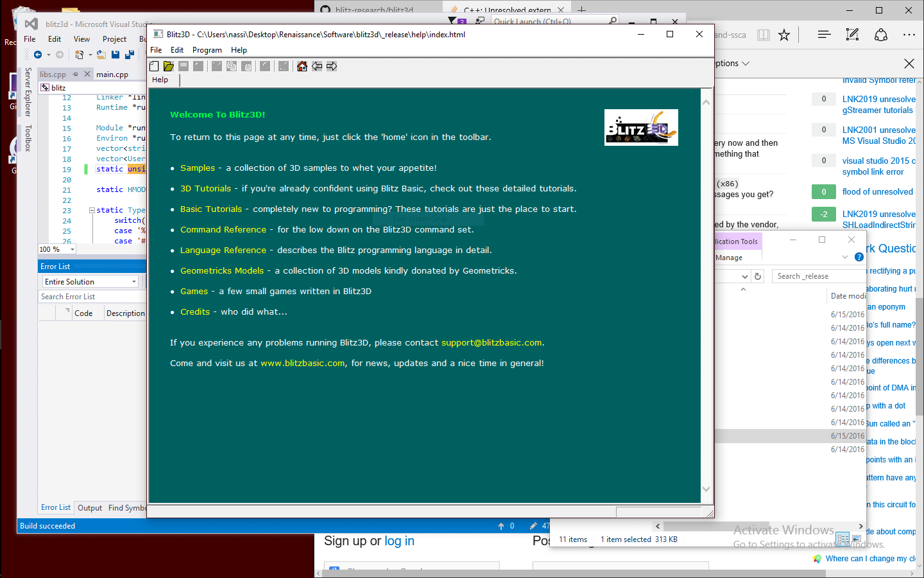Switch to the Error List bottom tab
The height and width of the screenshot is (578, 924).
pyautogui.click(x=56, y=507)
